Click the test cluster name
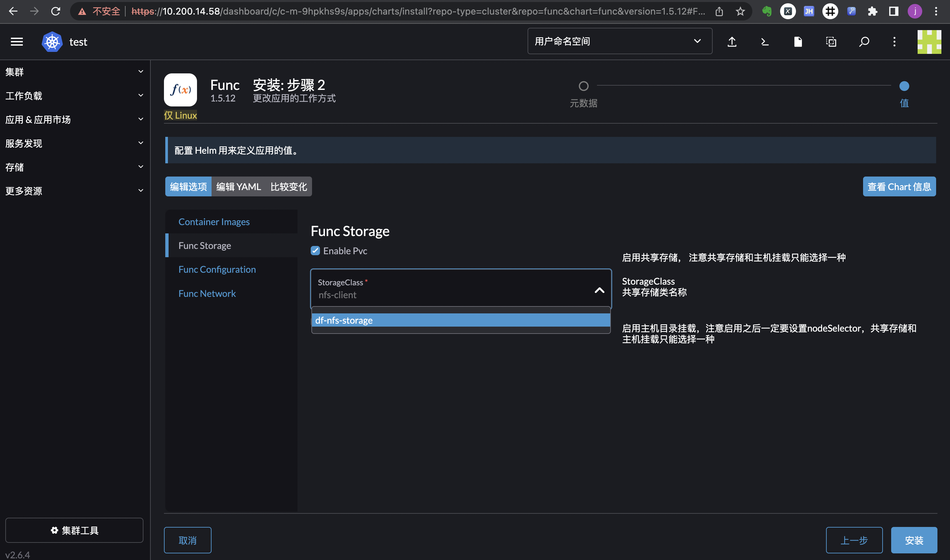The width and height of the screenshot is (950, 560). coord(78,42)
